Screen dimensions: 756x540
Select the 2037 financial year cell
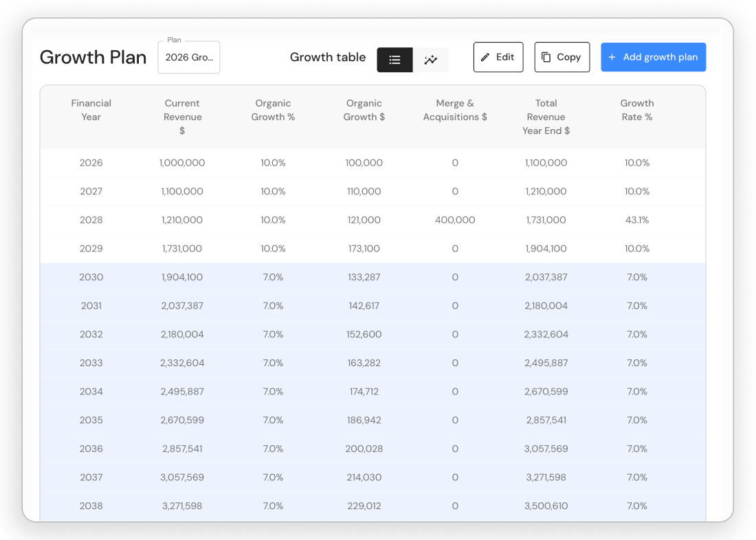click(x=91, y=477)
